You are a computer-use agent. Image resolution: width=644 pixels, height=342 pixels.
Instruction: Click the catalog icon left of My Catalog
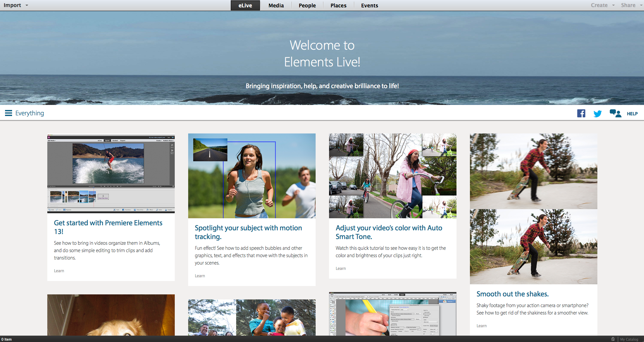click(x=613, y=339)
